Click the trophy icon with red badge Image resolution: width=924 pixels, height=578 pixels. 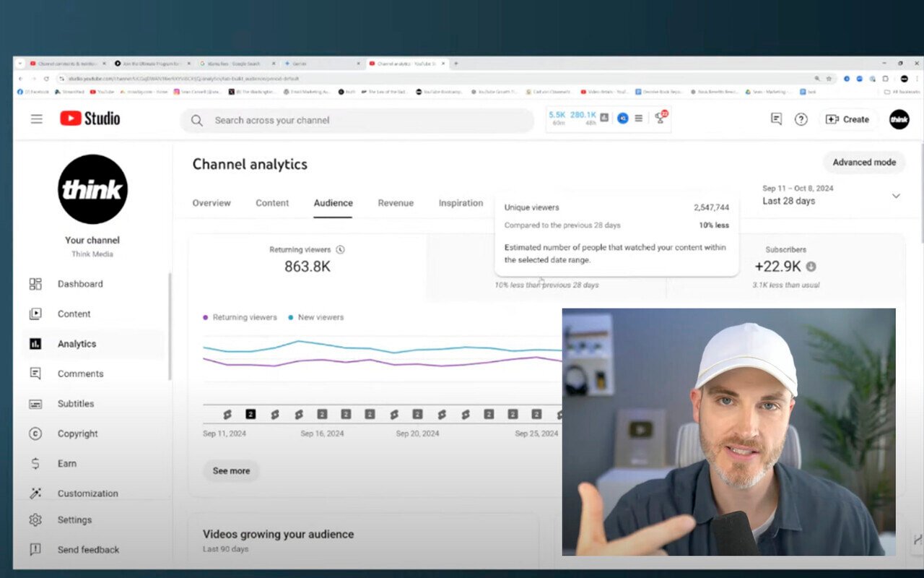(660, 118)
